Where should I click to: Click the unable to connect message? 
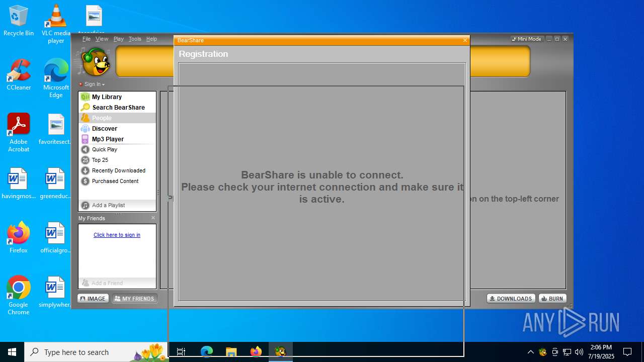coord(322,187)
